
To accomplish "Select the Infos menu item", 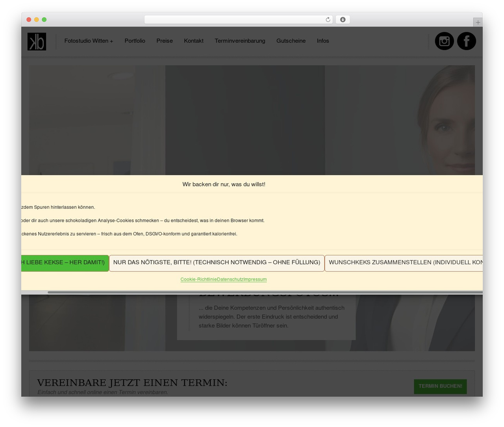I will 323,41.
